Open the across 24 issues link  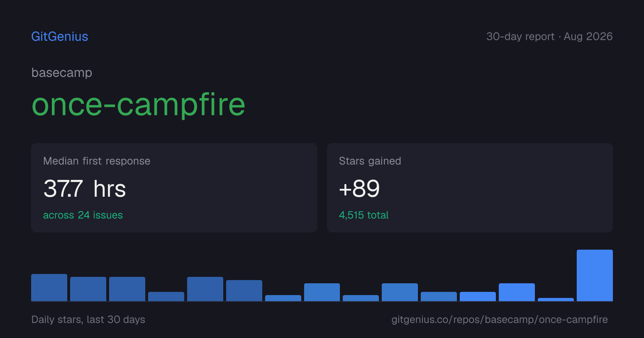tap(83, 215)
